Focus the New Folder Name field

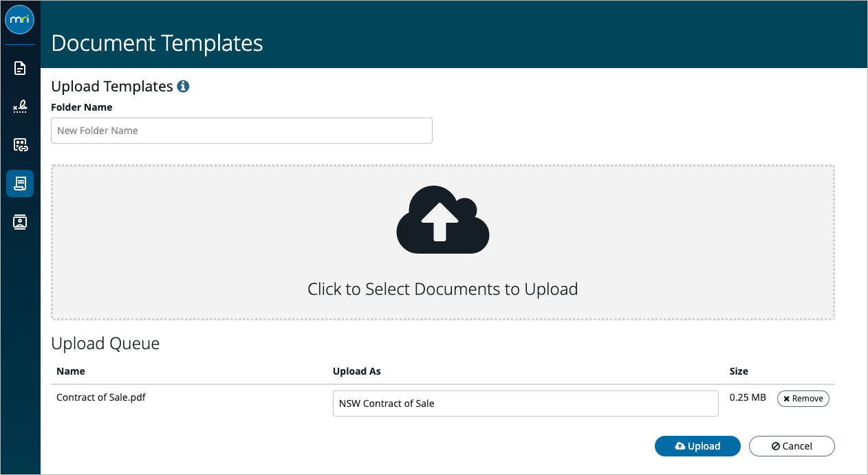pos(241,131)
